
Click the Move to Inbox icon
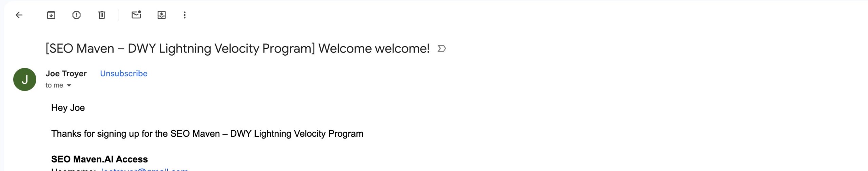click(161, 15)
